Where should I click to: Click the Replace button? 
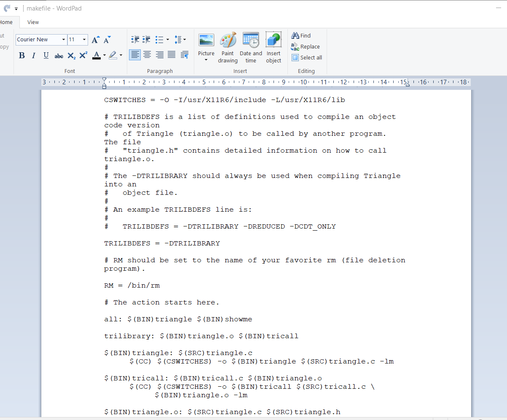tap(306, 47)
